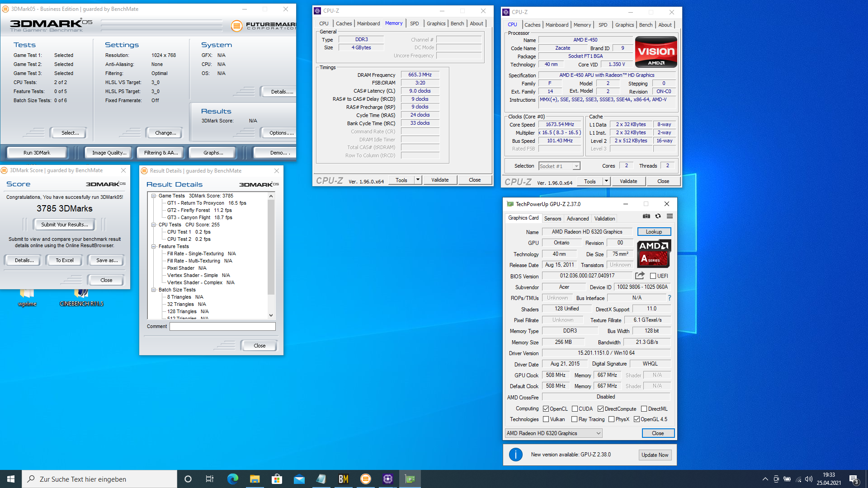The height and width of the screenshot is (488, 868).
Task: Click Update Now in GPU-Z notice
Action: pos(655,455)
